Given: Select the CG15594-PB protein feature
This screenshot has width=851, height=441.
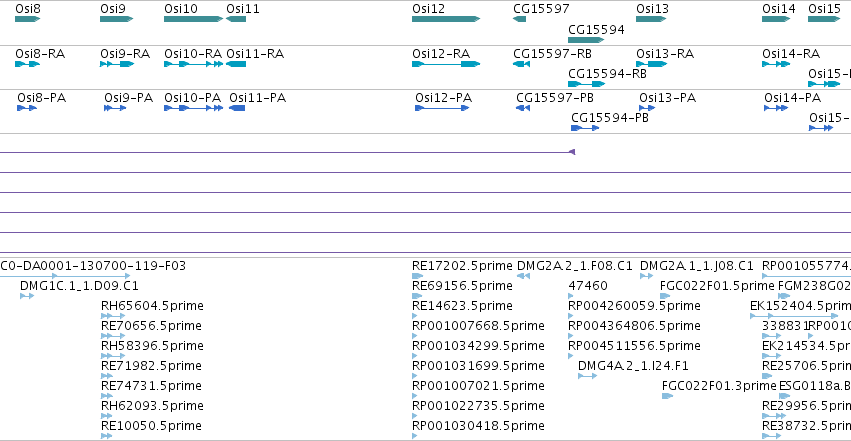Looking at the screenshot, I should (585, 128).
